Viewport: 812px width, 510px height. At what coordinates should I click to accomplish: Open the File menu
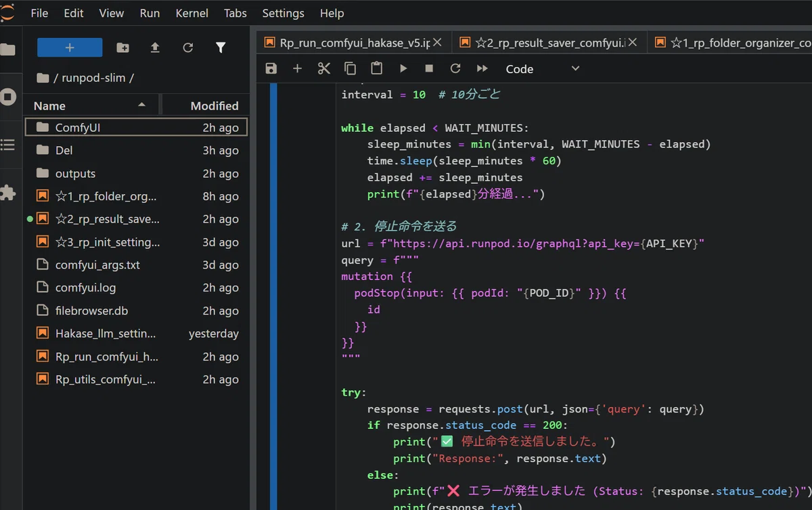(39, 13)
